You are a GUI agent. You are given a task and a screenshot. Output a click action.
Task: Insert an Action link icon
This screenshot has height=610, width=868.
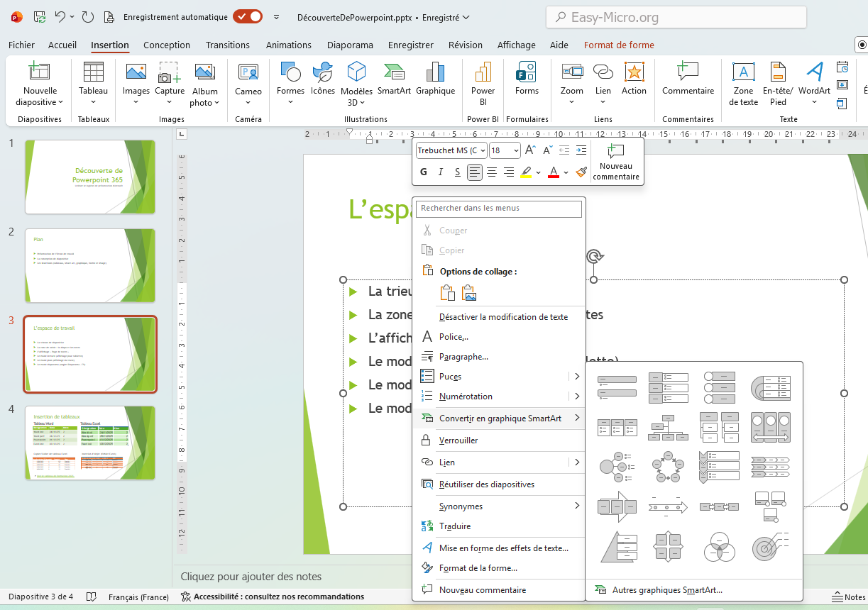pos(634,78)
